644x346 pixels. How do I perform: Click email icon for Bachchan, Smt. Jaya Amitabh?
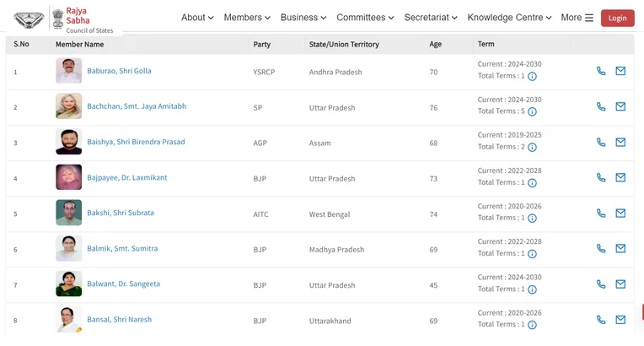point(620,106)
